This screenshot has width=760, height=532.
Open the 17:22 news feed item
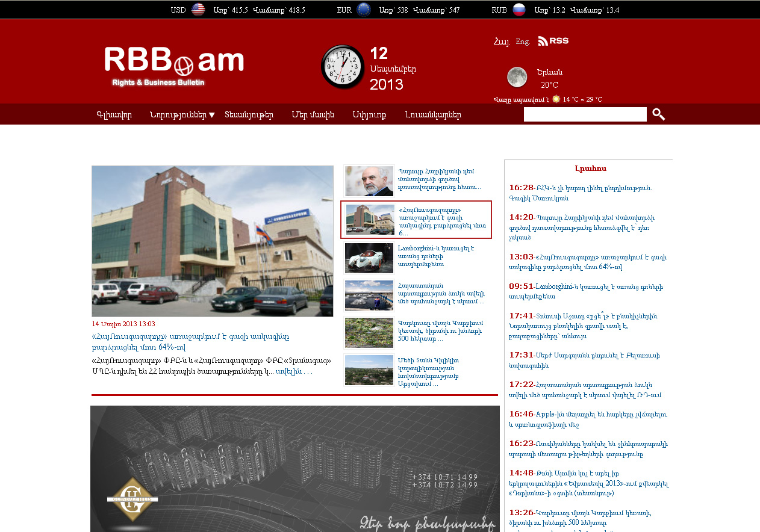tap(587, 389)
